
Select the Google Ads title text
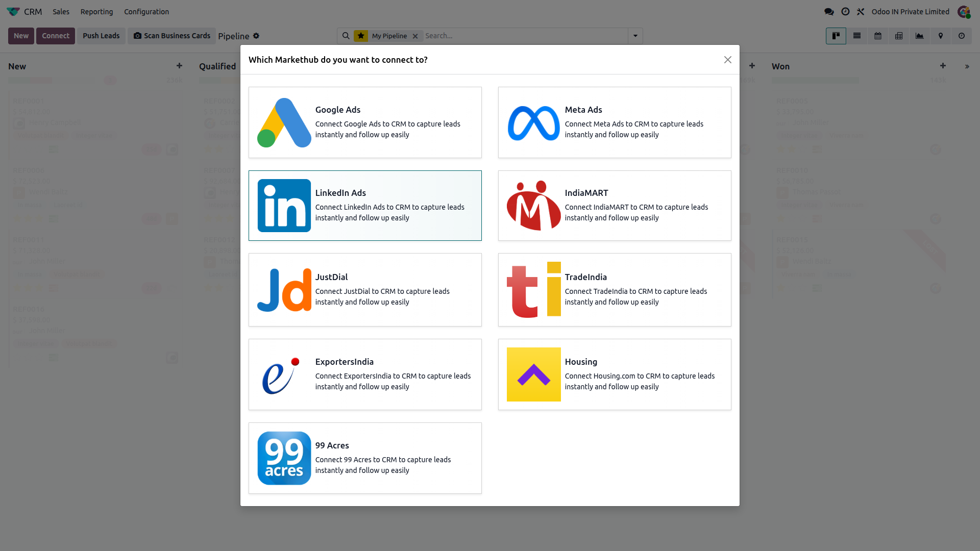(x=337, y=110)
